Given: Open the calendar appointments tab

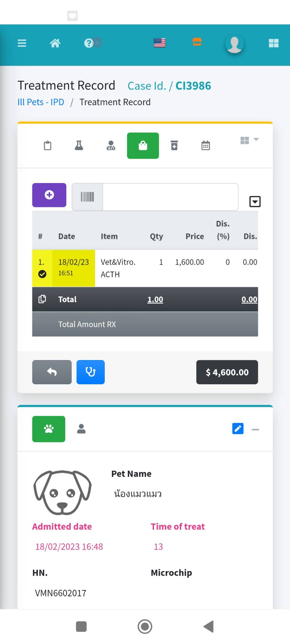Looking at the screenshot, I should point(206,146).
